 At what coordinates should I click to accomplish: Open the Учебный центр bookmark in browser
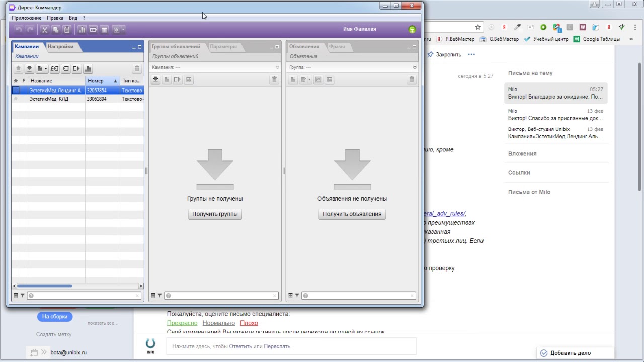[x=546, y=39]
